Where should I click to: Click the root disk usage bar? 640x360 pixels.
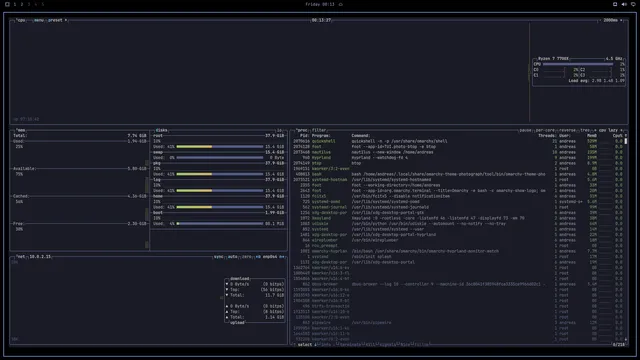pyautogui.click(x=220, y=147)
